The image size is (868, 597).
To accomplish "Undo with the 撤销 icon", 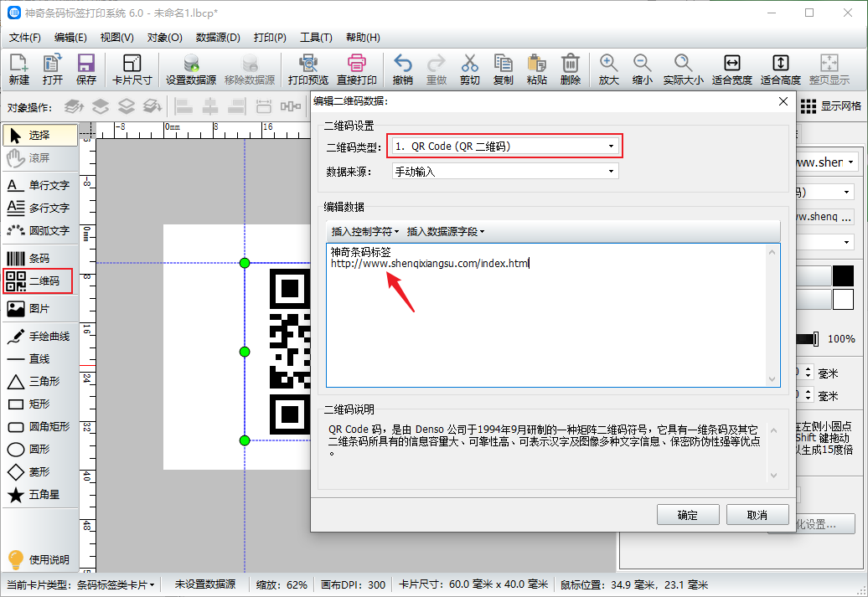I will click(402, 69).
